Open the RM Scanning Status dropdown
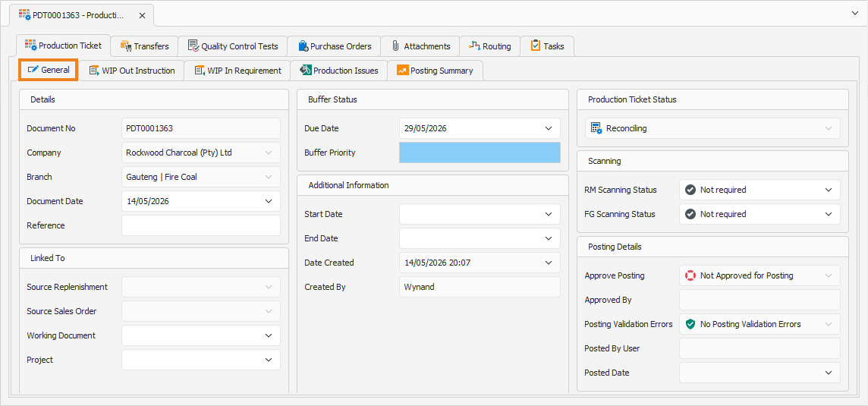The height and width of the screenshot is (406, 868). pos(828,190)
